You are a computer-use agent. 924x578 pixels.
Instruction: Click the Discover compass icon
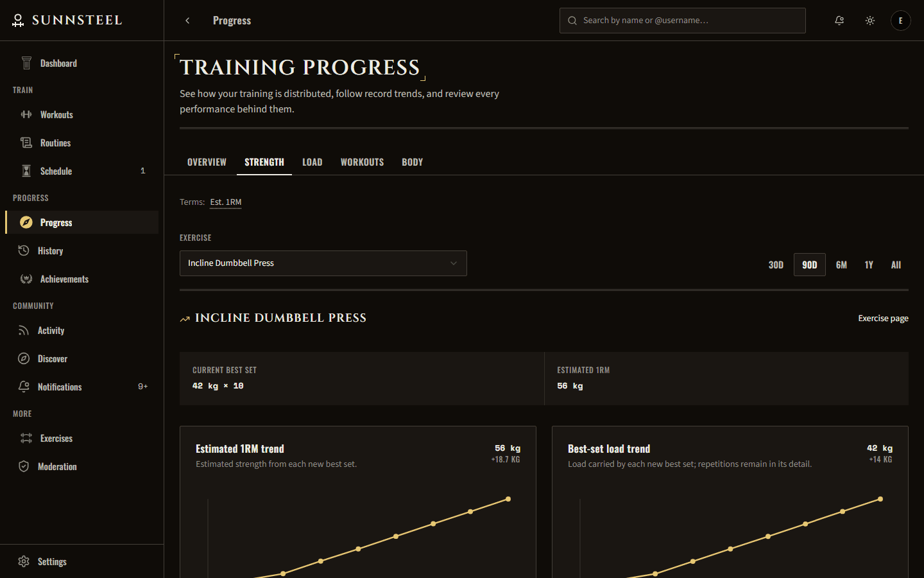pyautogui.click(x=24, y=358)
